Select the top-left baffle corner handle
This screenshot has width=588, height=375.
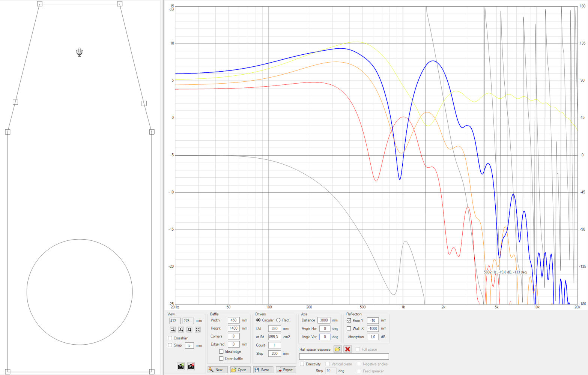pyautogui.click(x=40, y=4)
